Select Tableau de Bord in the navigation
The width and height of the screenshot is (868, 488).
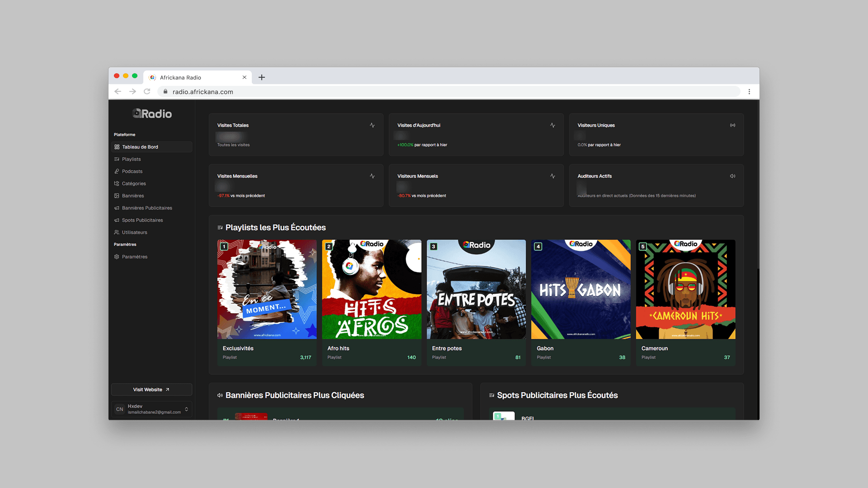point(140,146)
